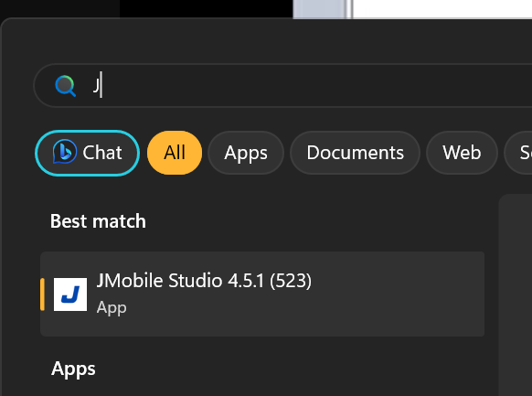Image resolution: width=532 pixels, height=396 pixels.
Task: Select the All filter tab
Action: 175,153
